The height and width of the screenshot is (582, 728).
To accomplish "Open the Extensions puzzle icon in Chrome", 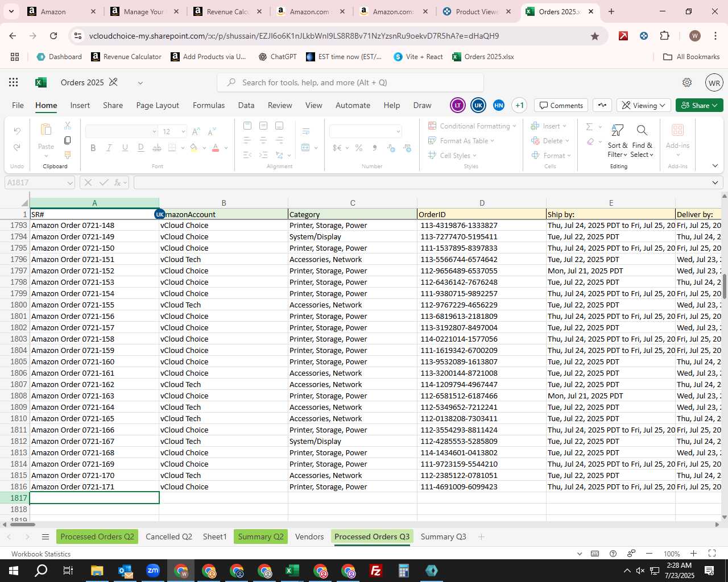I will coord(664,36).
